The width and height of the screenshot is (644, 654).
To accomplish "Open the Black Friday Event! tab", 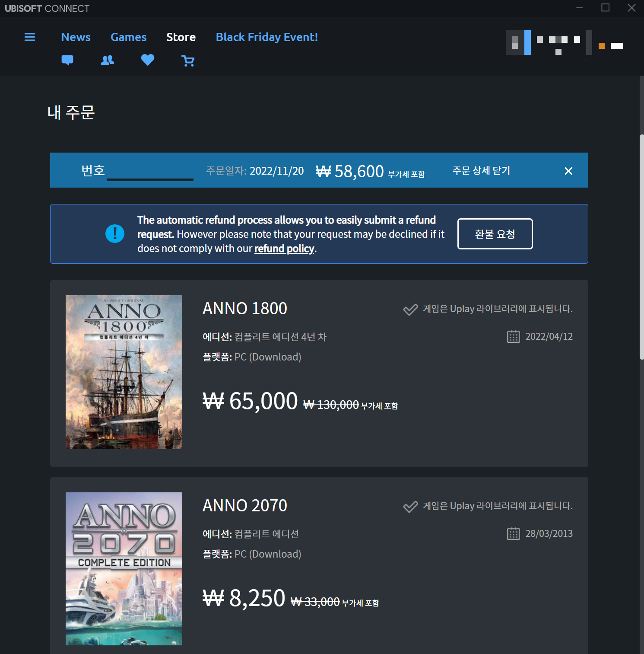I will [x=267, y=37].
